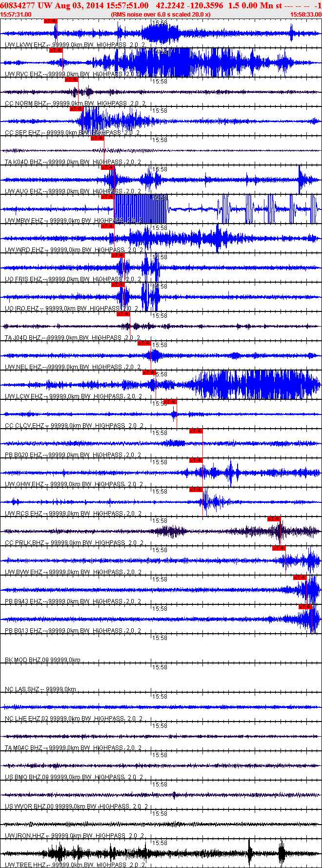Click the pick flag on CC CLCV trace
This screenshot has width=322, height=868.
[170, 402]
